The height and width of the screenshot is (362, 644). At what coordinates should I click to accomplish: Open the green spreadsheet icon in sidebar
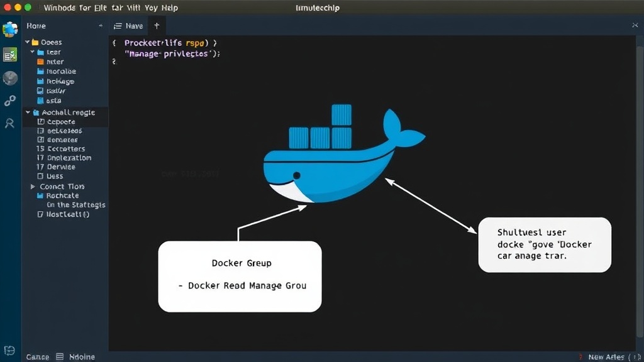[x=10, y=55]
